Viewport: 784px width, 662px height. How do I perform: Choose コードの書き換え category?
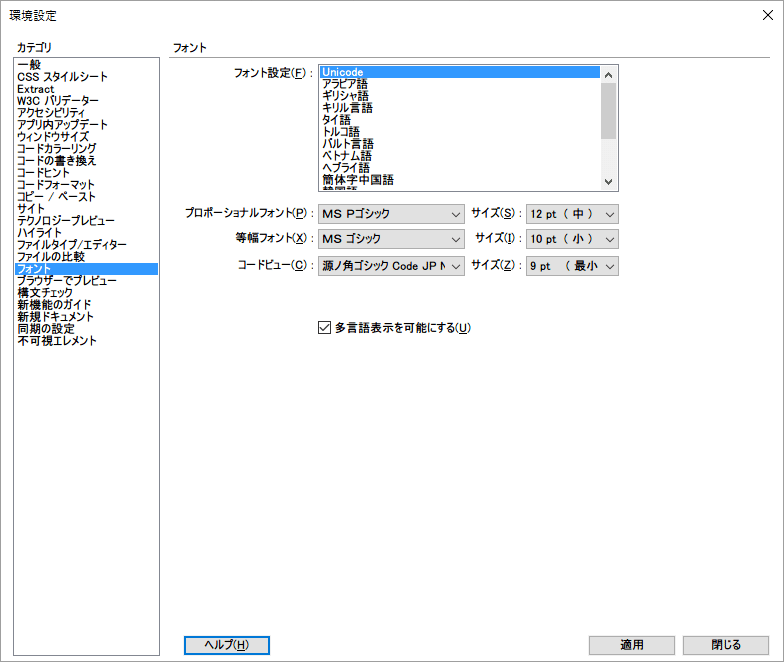[x=86, y=160]
